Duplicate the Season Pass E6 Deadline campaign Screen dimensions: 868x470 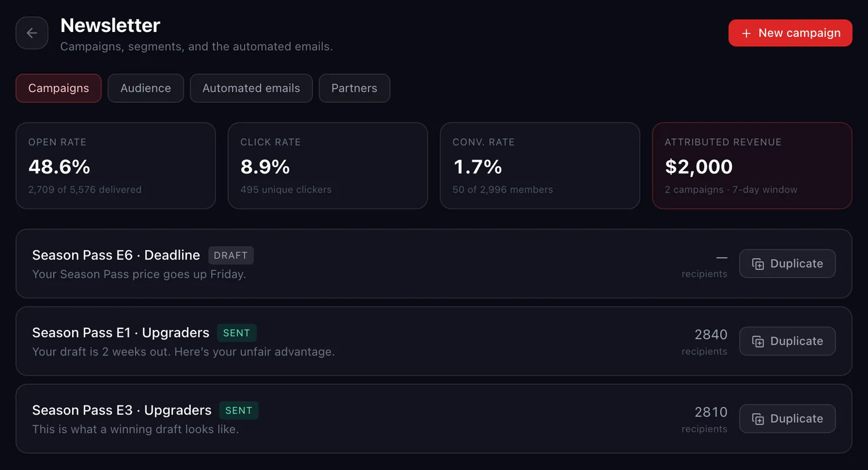(787, 264)
